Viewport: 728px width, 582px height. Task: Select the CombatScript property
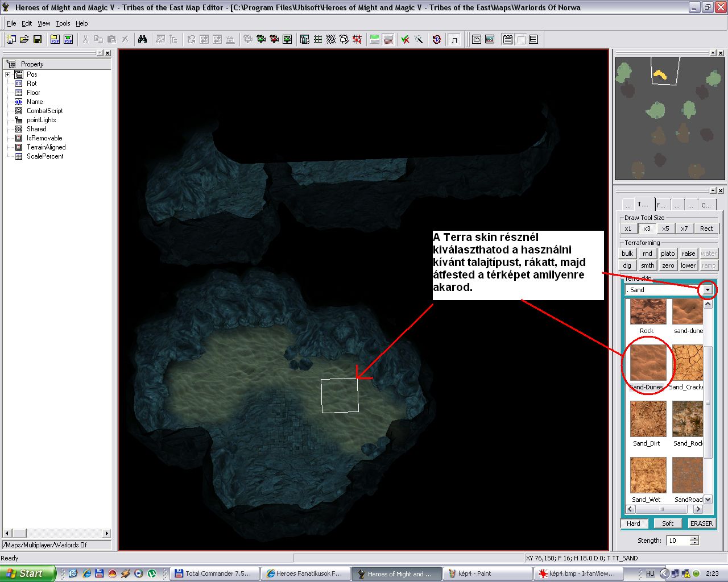(x=44, y=111)
